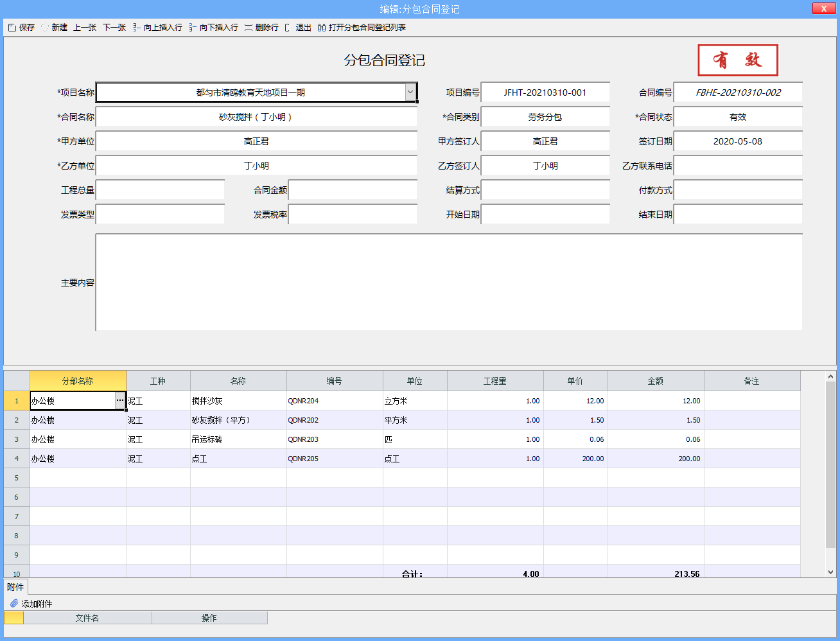The width and height of the screenshot is (840, 641).
Task: Click the 向下插入行 insert row below icon
Action: pos(193,28)
